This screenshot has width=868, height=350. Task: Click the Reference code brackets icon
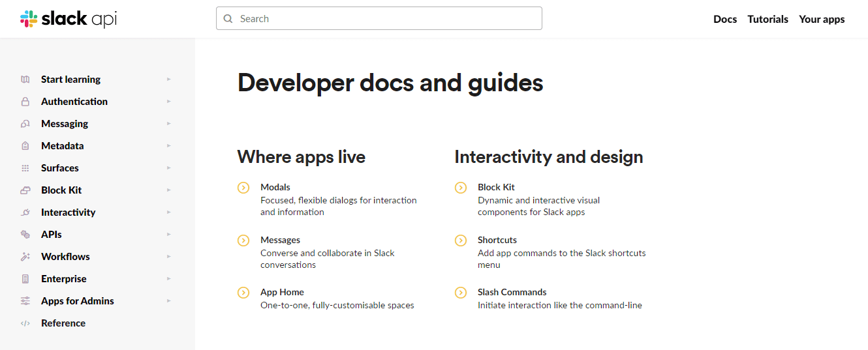pos(25,323)
